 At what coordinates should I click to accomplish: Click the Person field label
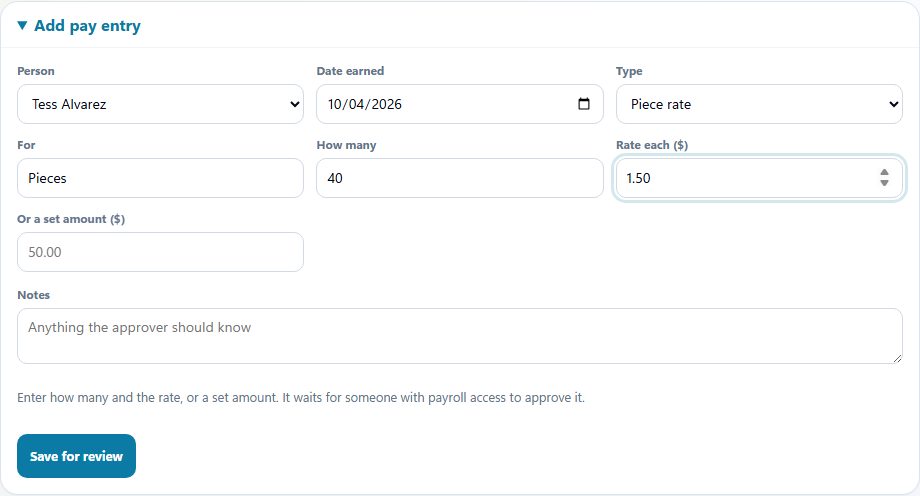pos(36,71)
